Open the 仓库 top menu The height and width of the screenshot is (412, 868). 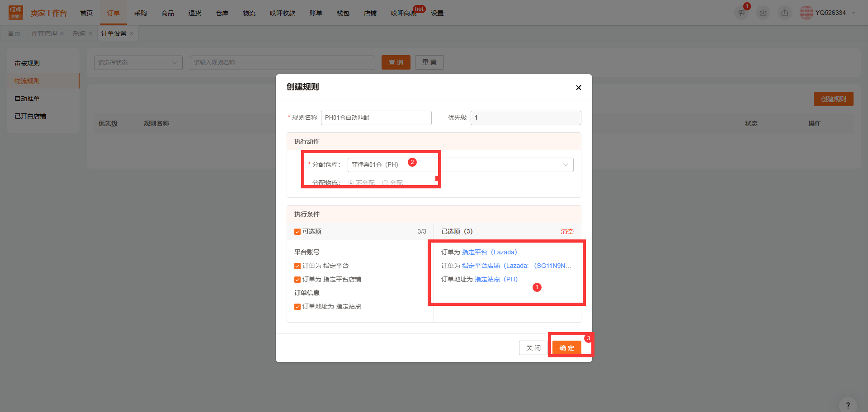222,13
